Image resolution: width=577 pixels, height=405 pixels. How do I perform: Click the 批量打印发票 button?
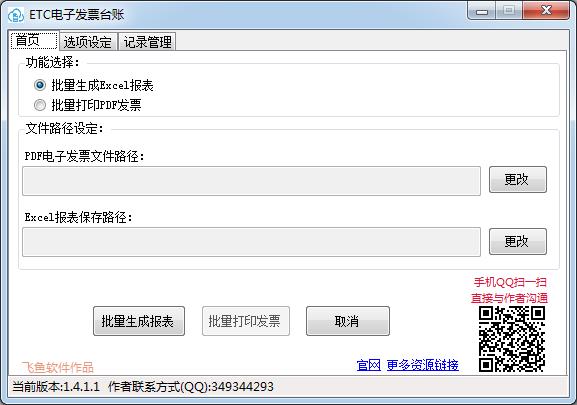coord(245,321)
